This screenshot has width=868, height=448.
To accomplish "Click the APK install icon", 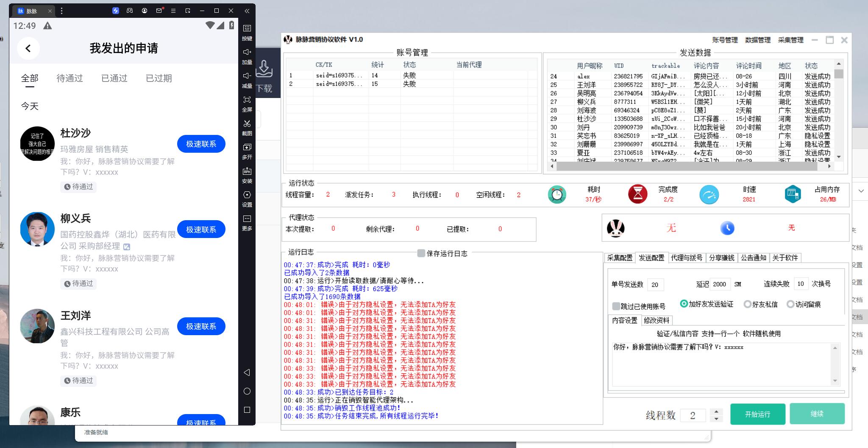I will [x=247, y=171].
